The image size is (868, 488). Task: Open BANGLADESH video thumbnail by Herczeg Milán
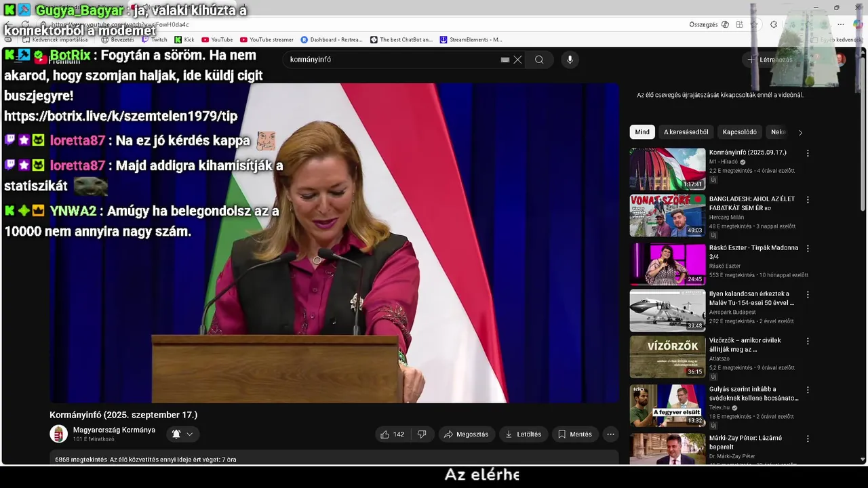667,216
